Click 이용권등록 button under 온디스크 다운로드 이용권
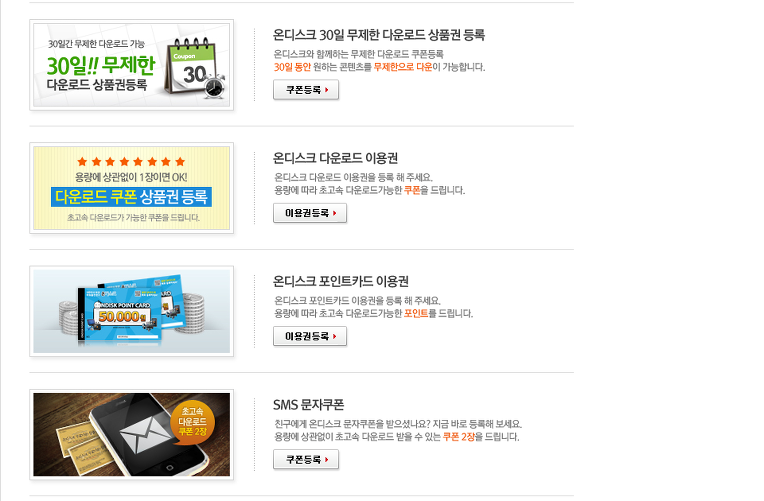 (310, 213)
